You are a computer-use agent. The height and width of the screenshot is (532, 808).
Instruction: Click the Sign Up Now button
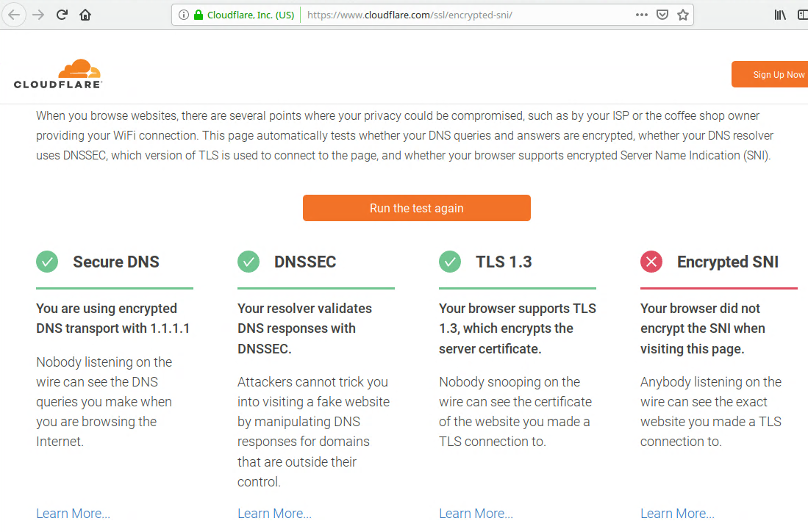770,75
